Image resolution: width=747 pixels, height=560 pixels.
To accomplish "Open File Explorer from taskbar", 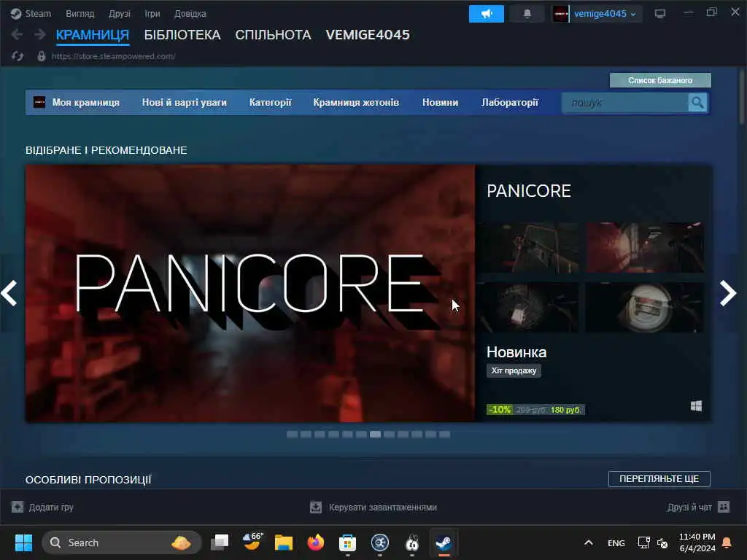I will click(x=284, y=542).
